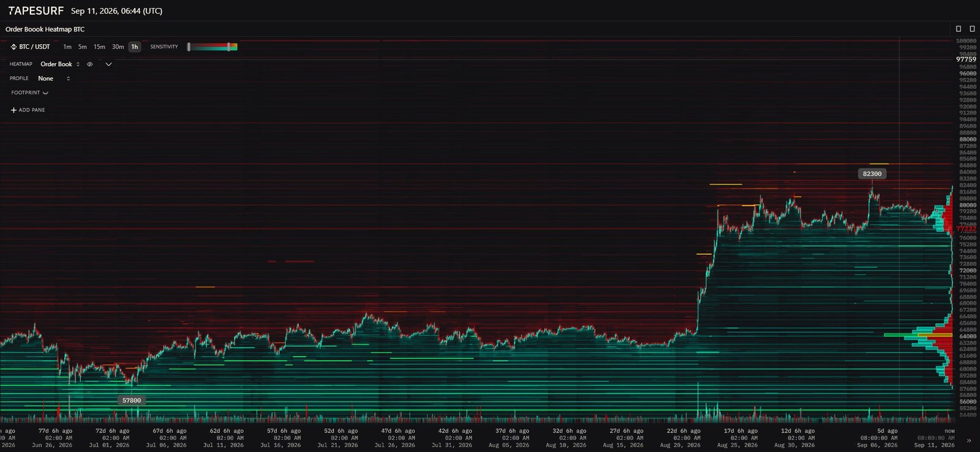This screenshot has width=980, height=452.
Task: Expand the heatmap settings chevron
Action: tap(108, 64)
